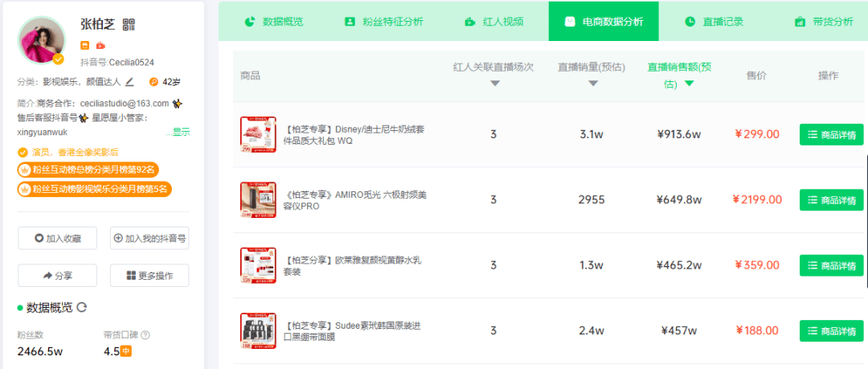Screen dimensions: 868x369
Task: Click the 售价 column header
Action: tap(757, 76)
